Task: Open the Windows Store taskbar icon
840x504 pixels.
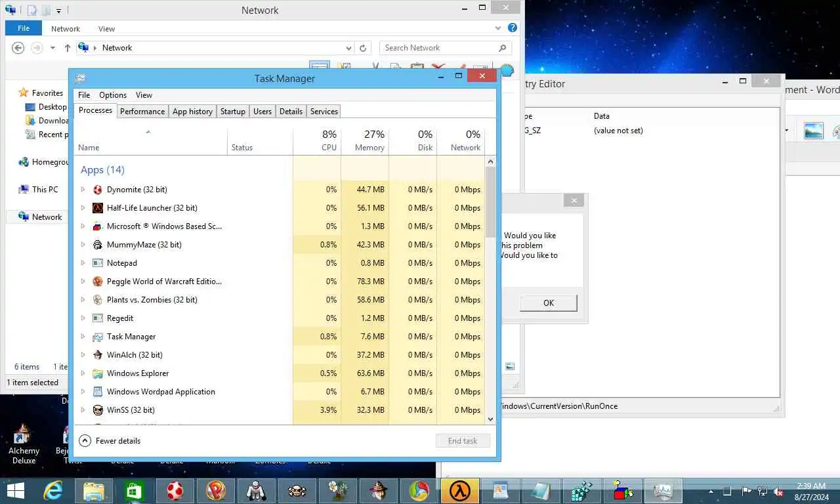Action: pos(134,490)
